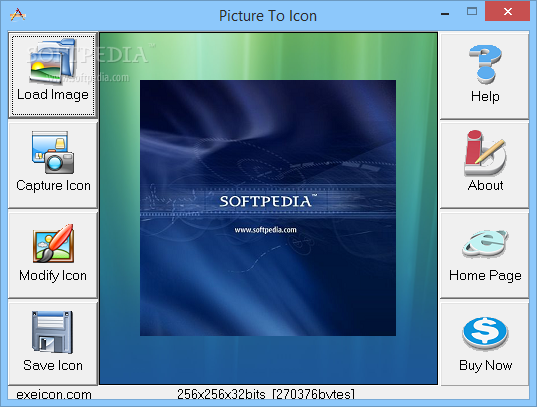Screen dimensions: 537x407
Task: Open Capture Icon camera tool
Action: click(53, 152)
